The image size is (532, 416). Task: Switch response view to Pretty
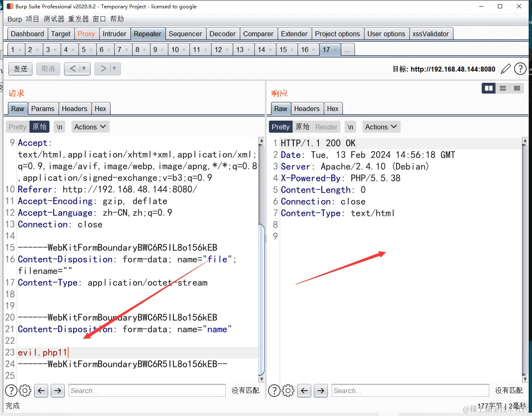[281, 127]
